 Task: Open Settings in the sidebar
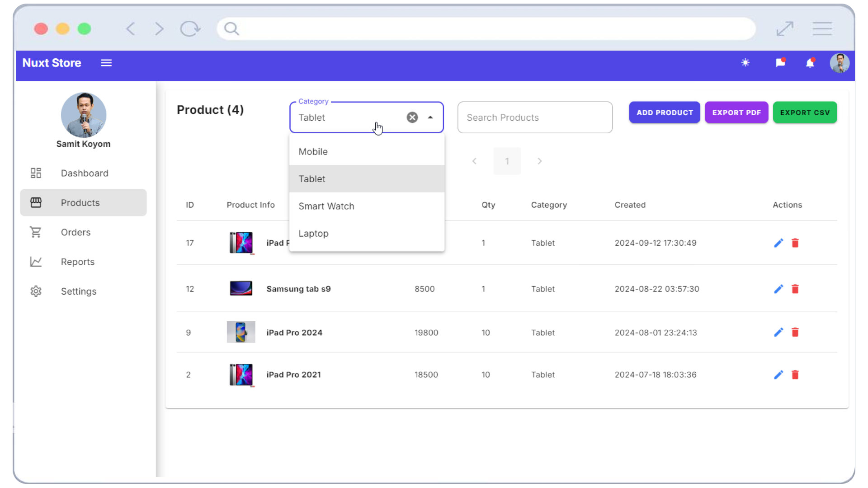tap(84, 291)
